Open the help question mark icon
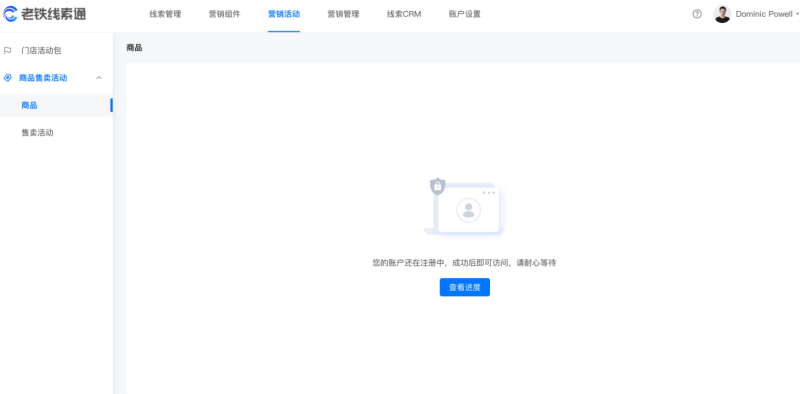 tap(697, 14)
